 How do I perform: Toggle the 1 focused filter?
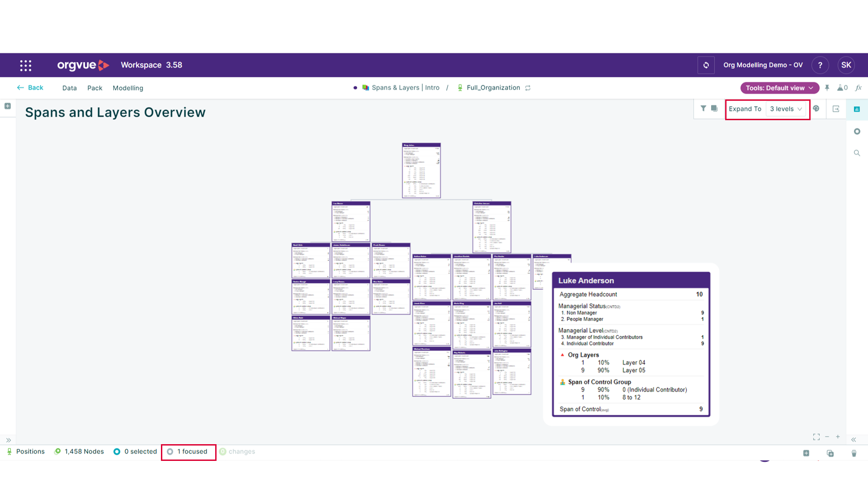(x=187, y=451)
